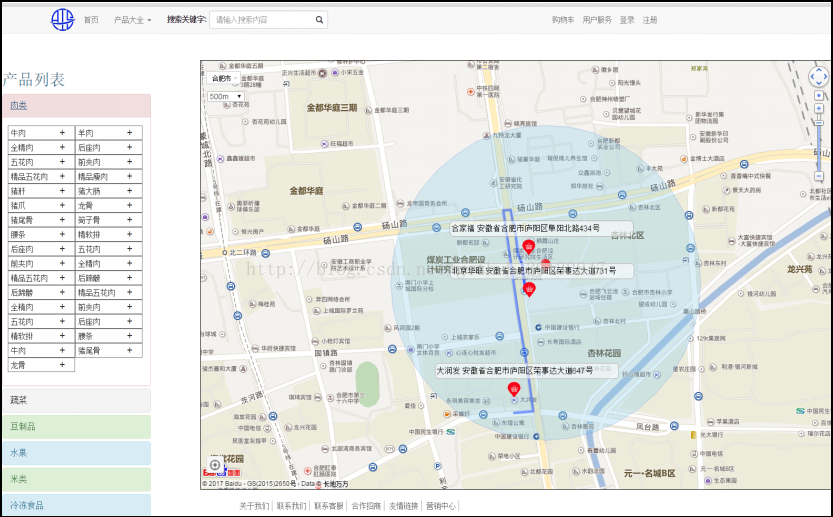Open the 友情链接 footer link

tap(403, 506)
